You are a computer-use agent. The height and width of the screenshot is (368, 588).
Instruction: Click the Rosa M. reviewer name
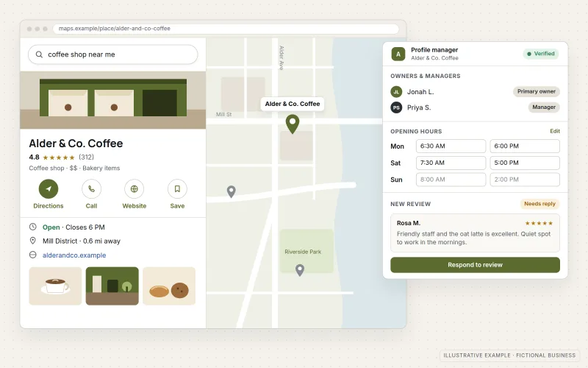click(409, 223)
